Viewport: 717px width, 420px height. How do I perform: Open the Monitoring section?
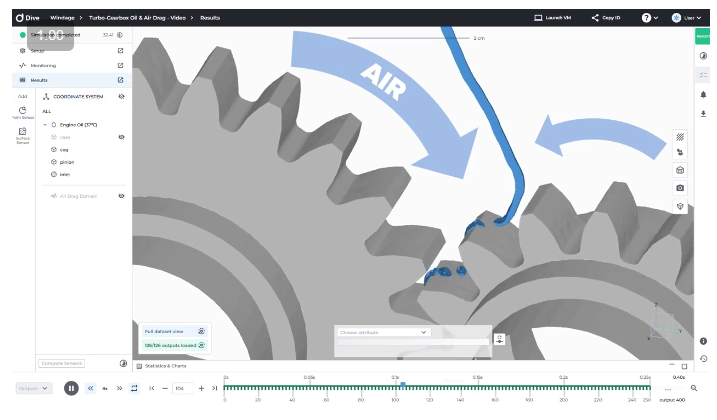point(43,65)
